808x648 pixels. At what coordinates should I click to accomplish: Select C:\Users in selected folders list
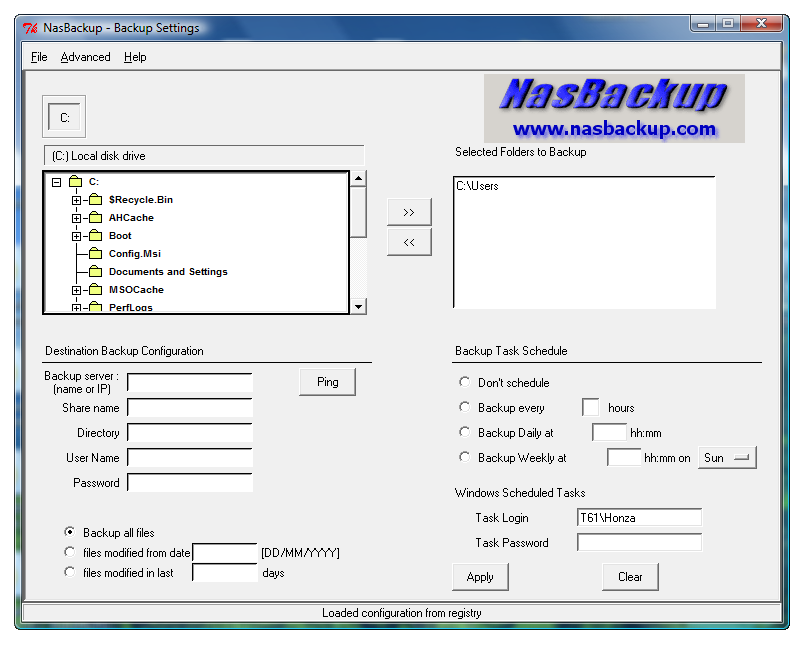477,185
